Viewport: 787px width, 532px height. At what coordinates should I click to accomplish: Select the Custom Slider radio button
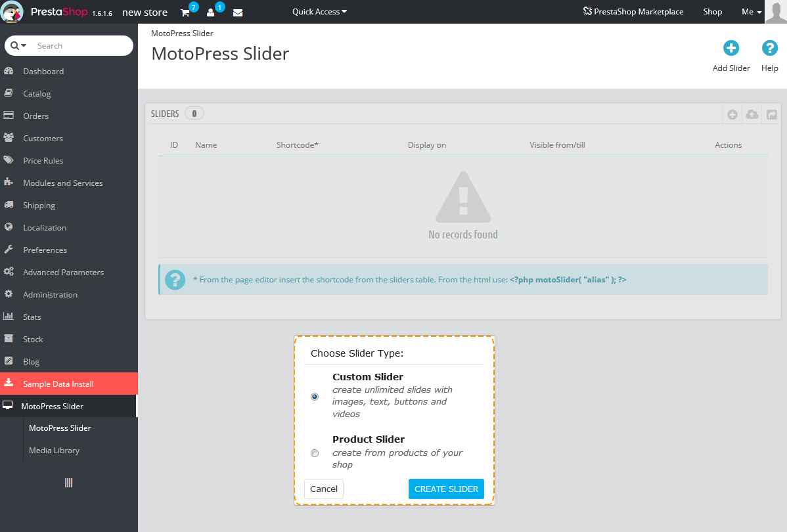(x=315, y=397)
